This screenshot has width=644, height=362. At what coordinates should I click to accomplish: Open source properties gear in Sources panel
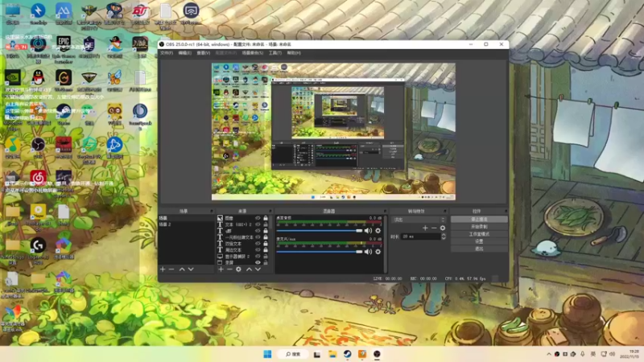point(238,269)
